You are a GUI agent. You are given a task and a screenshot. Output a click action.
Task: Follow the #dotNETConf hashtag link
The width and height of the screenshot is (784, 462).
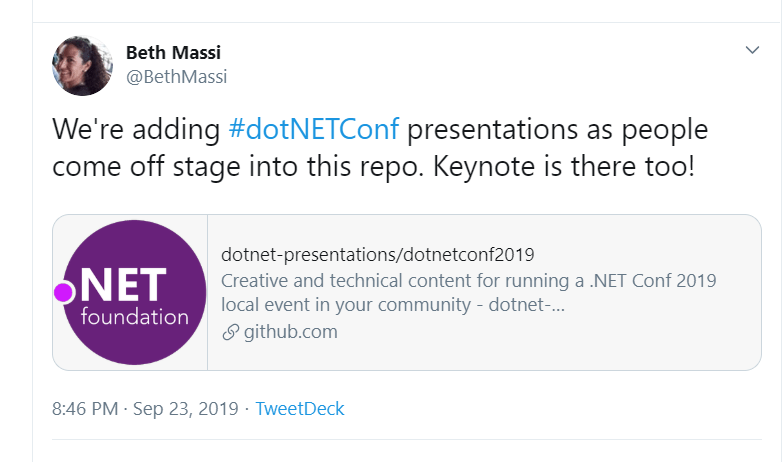pyautogui.click(x=313, y=130)
